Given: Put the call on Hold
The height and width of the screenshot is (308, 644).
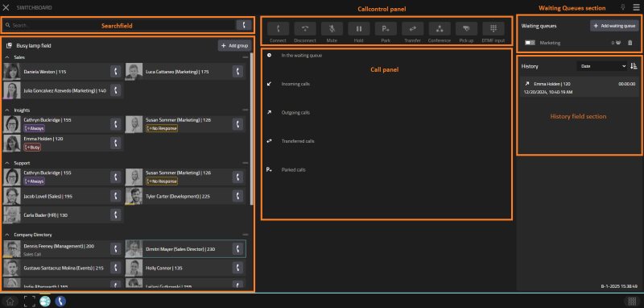Looking at the screenshot, I should pos(359,29).
